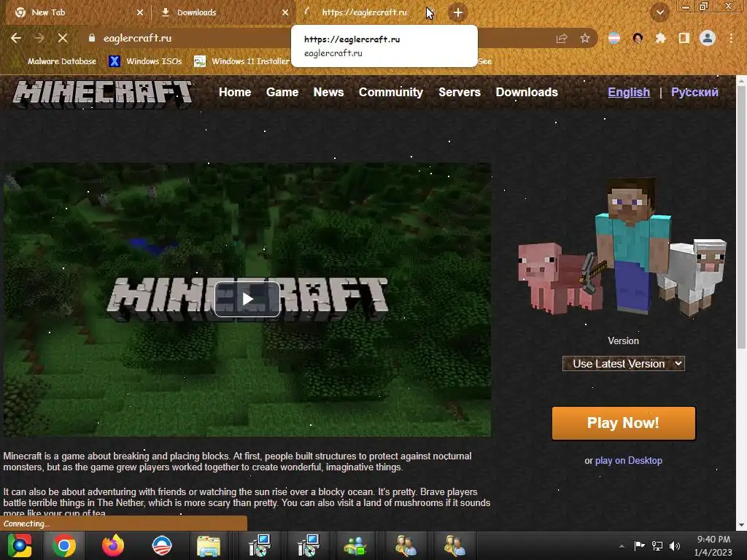Open the network tray icon

[657, 545]
